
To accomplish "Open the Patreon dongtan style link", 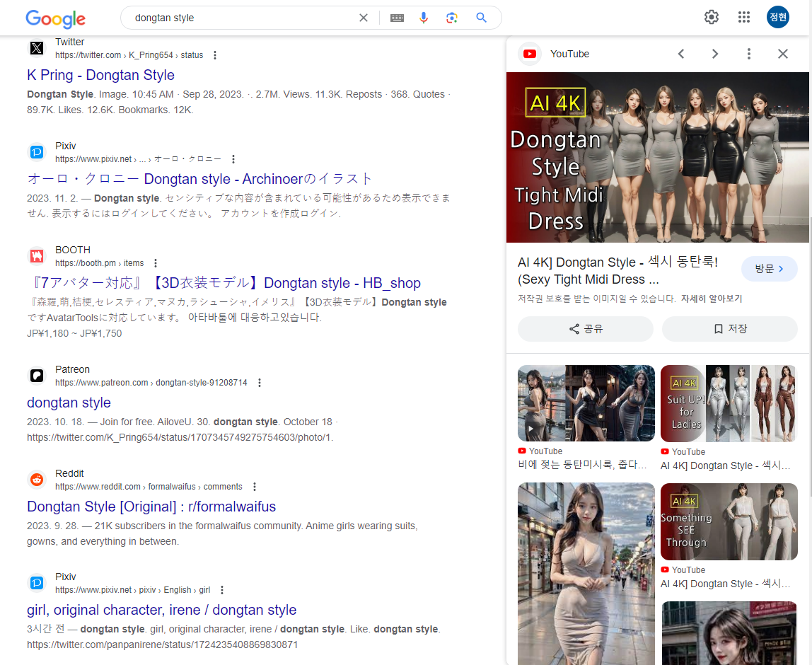I will click(69, 403).
